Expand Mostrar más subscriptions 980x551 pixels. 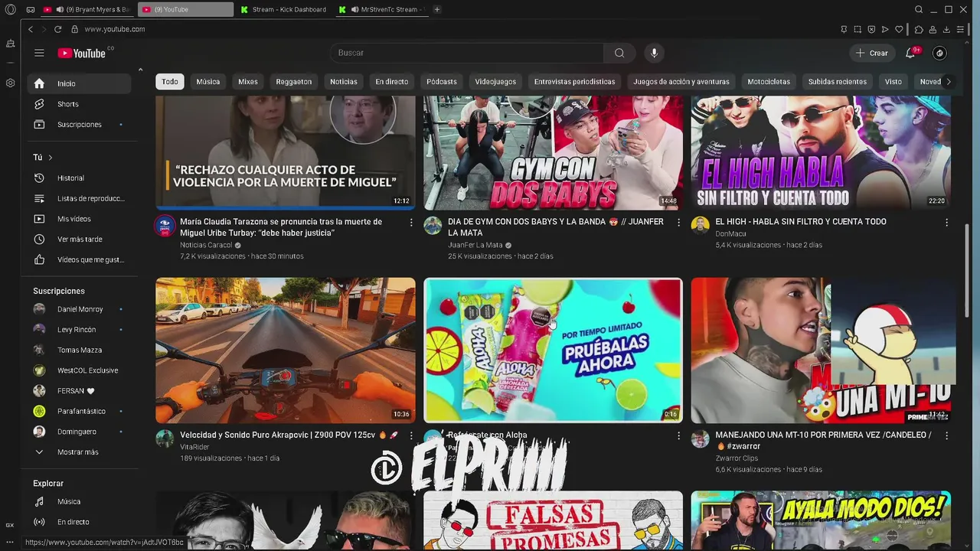coord(80,452)
